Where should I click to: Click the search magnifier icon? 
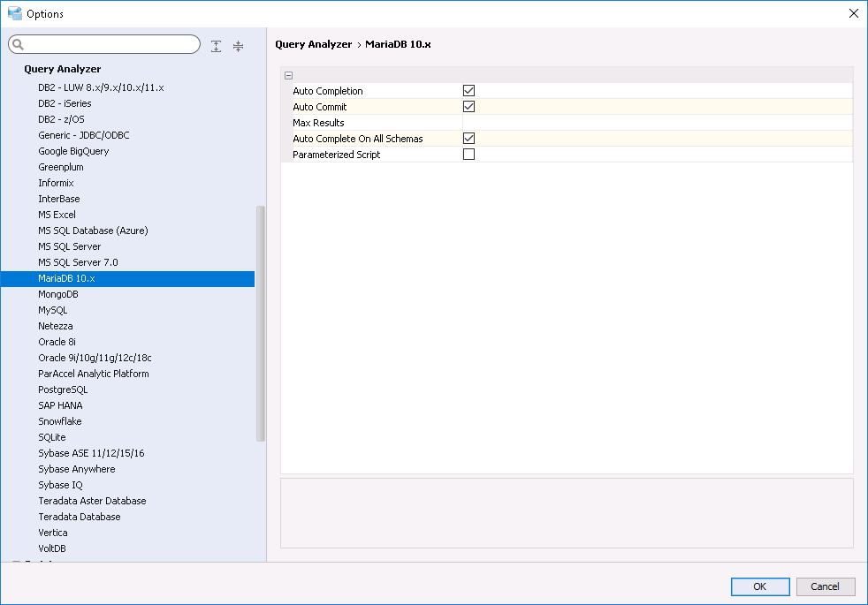point(19,45)
